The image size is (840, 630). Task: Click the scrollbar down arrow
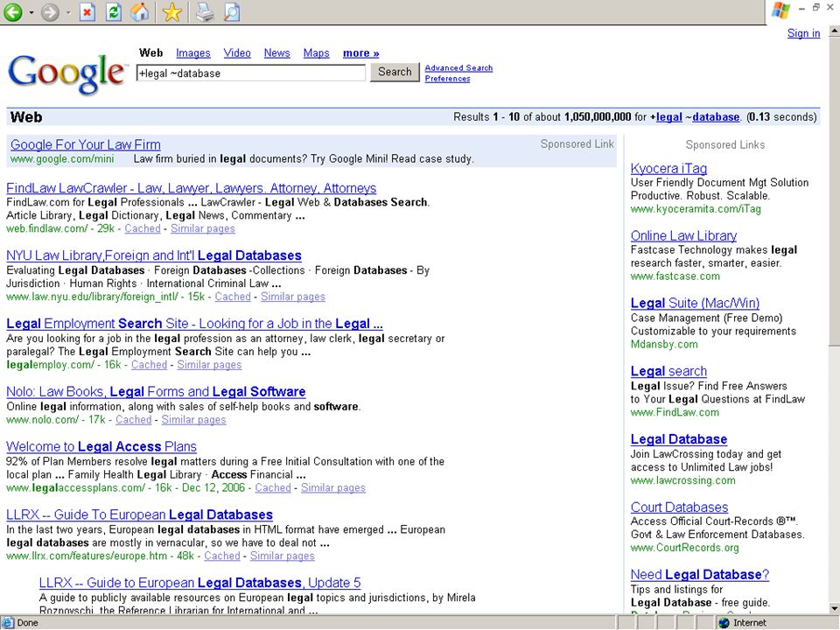[x=834, y=608]
